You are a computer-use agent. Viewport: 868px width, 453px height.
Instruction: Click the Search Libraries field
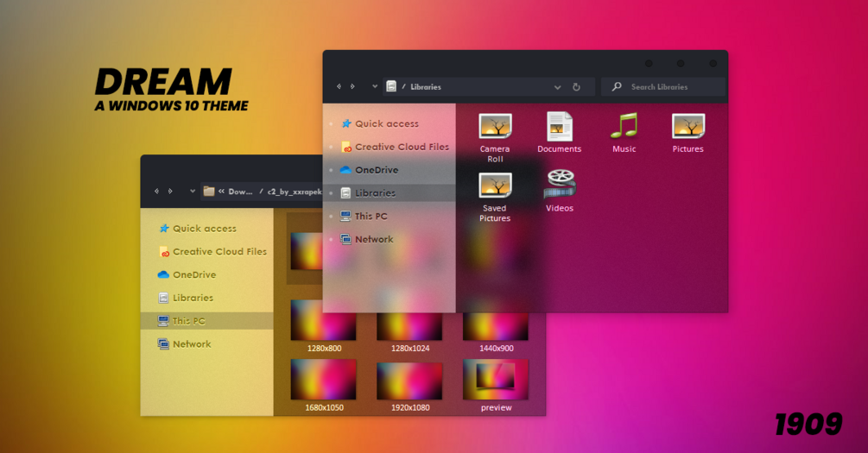(662, 87)
